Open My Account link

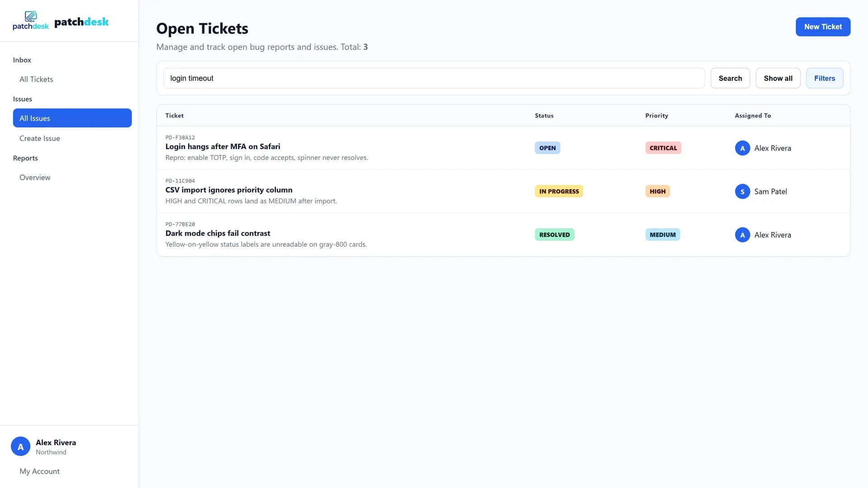point(39,471)
